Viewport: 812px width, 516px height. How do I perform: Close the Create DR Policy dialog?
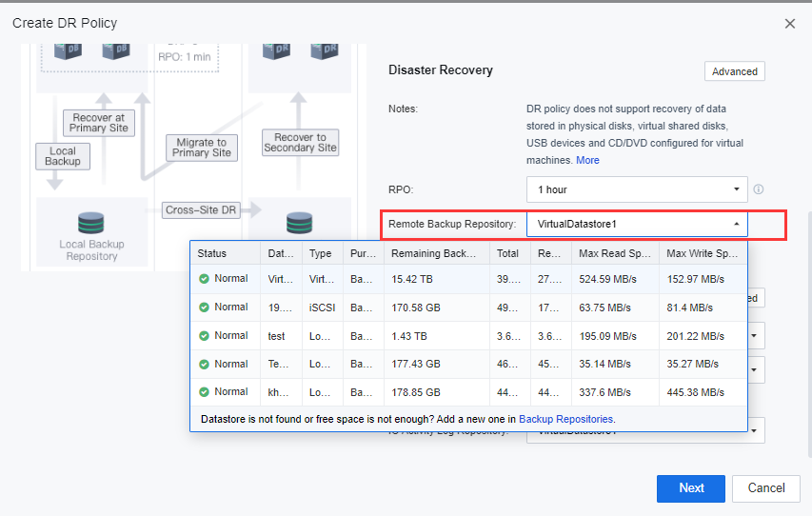tap(789, 24)
